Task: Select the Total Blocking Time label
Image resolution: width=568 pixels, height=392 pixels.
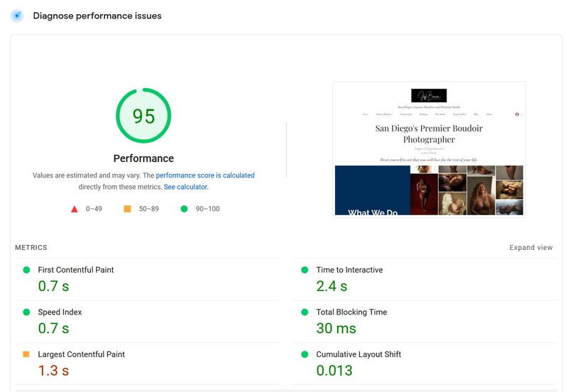Action: [x=351, y=312]
